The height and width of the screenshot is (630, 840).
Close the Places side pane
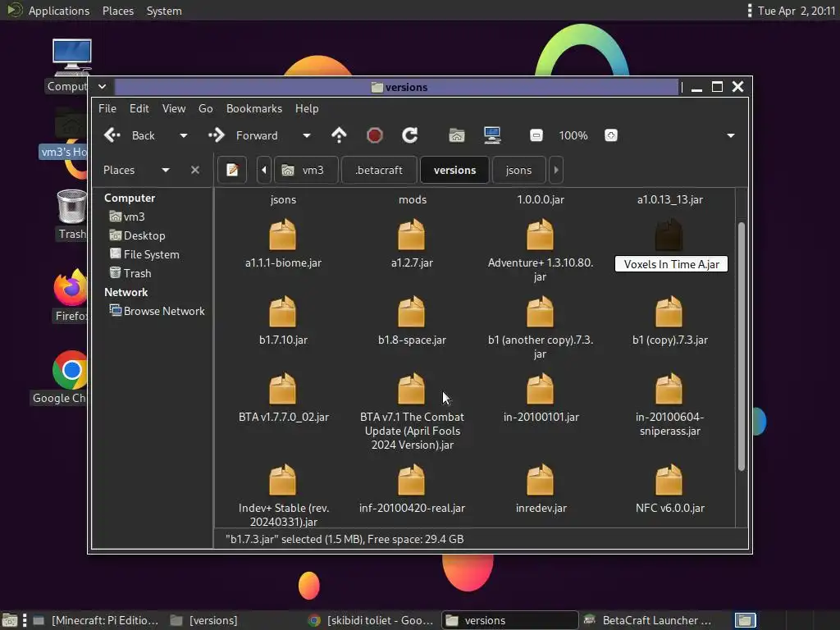click(195, 170)
